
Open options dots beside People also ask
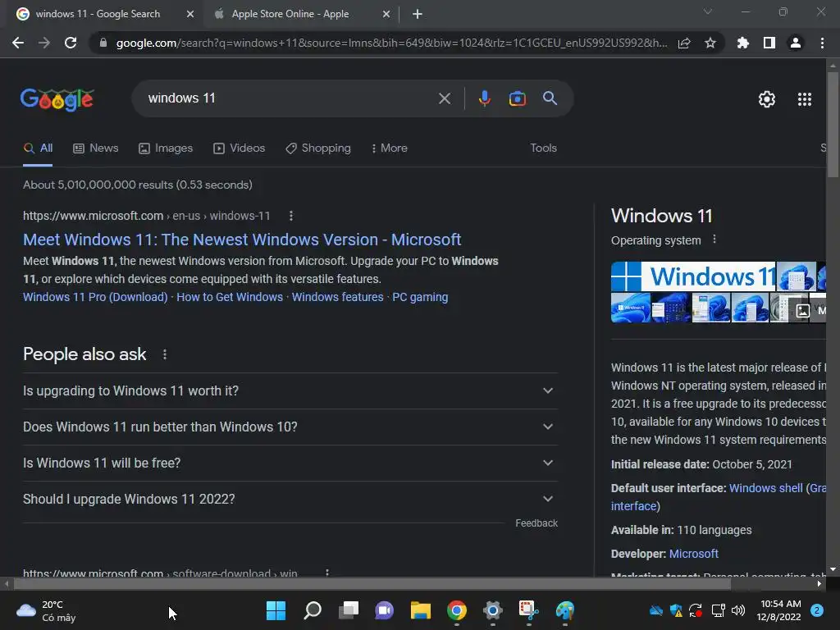point(164,354)
